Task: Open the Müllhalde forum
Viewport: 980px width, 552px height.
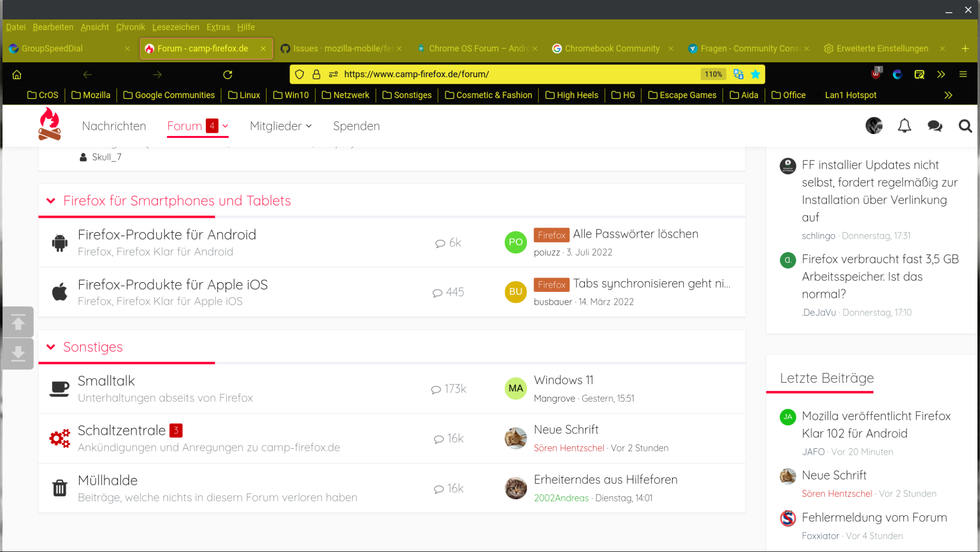Action: (x=108, y=480)
